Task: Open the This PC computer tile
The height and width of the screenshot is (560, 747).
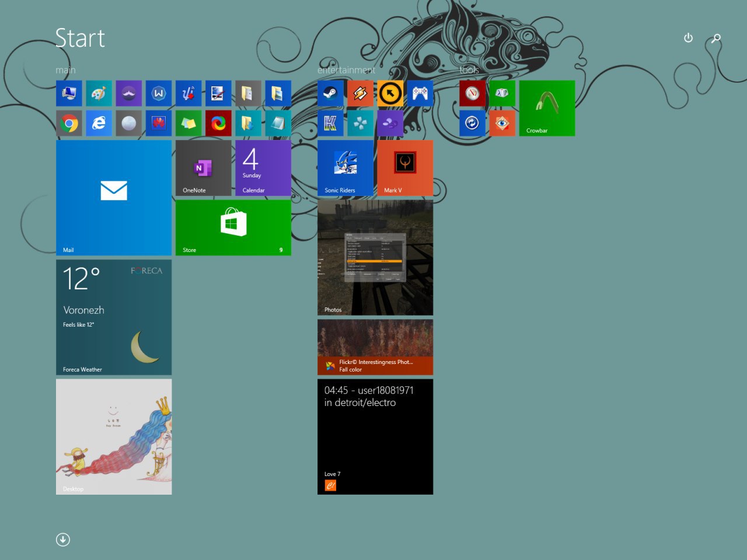Action: [69, 93]
